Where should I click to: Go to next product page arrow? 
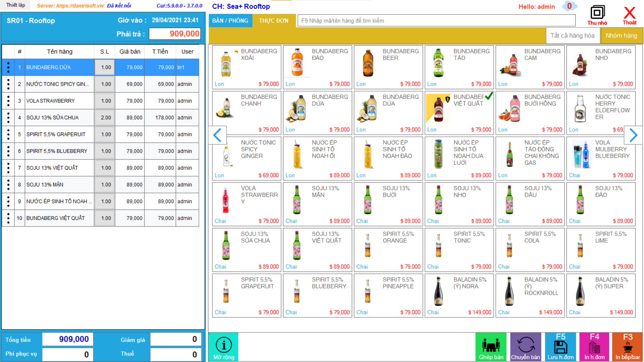click(633, 135)
